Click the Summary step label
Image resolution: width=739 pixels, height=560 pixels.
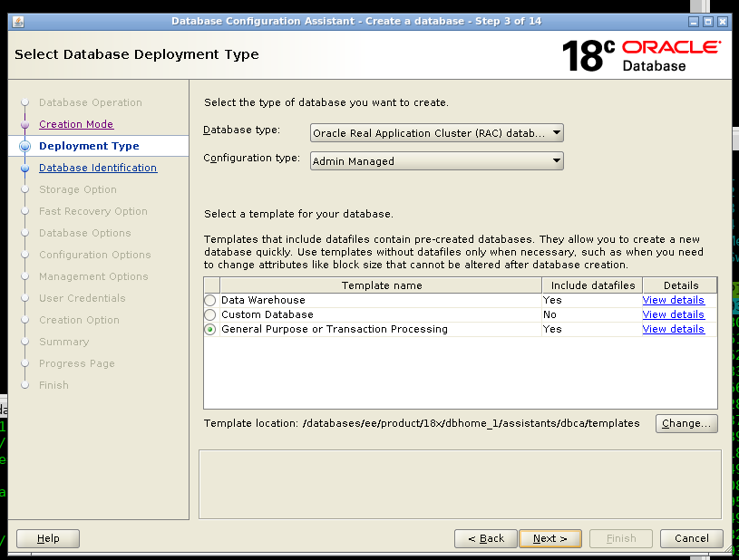(64, 342)
